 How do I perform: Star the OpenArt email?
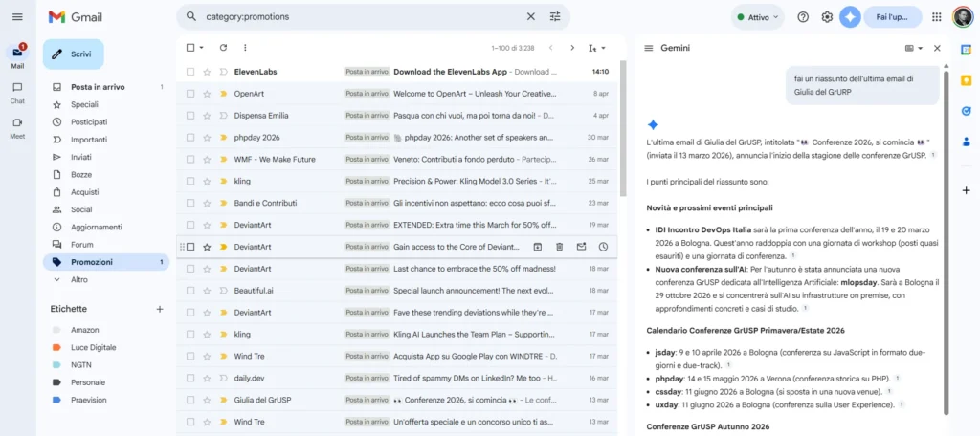(x=207, y=94)
